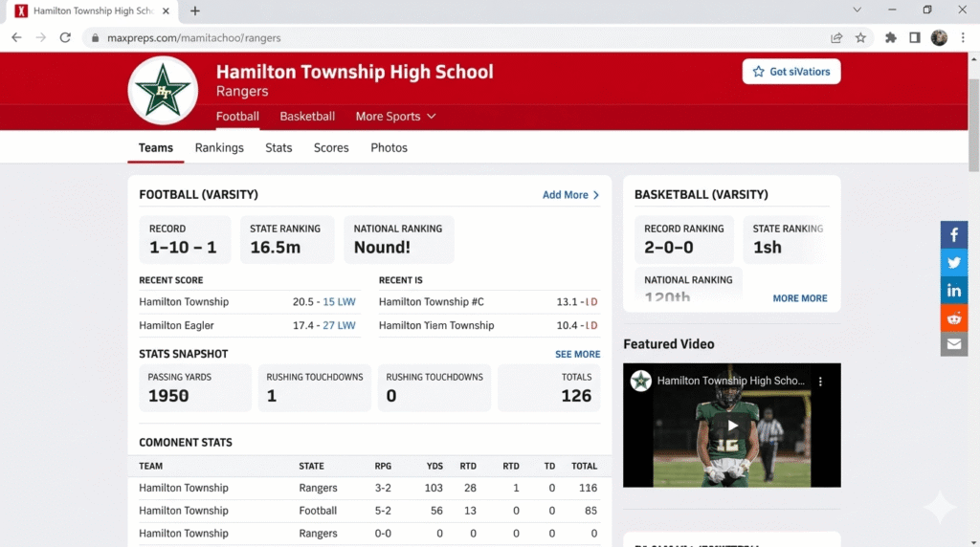Click the lock icon in address bar

pos(95,38)
